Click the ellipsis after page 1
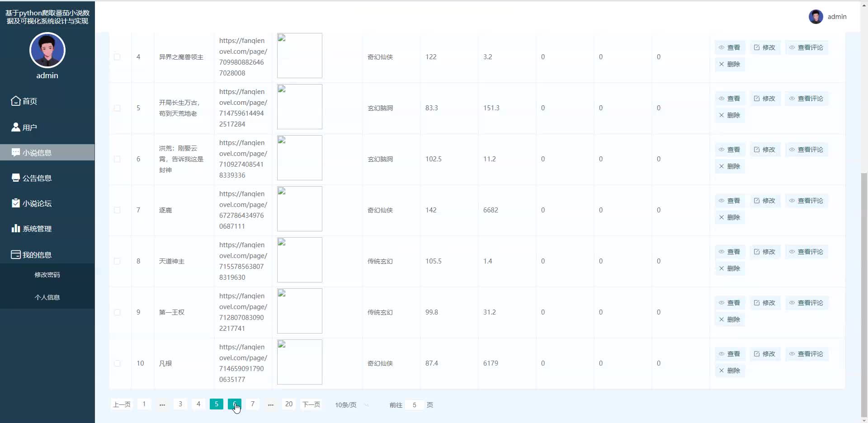Image resolution: width=868 pixels, height=423 pixels. 162,404
